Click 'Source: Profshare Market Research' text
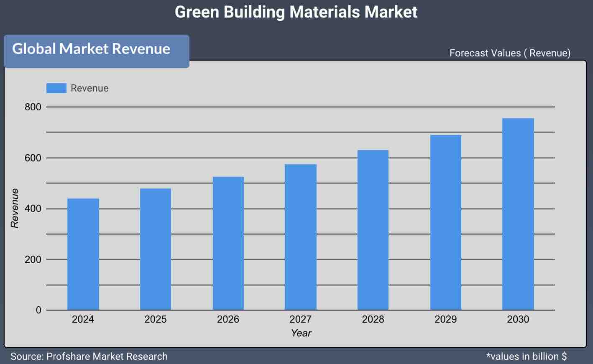Screen dimensions: 593x364 coord(89,356)
